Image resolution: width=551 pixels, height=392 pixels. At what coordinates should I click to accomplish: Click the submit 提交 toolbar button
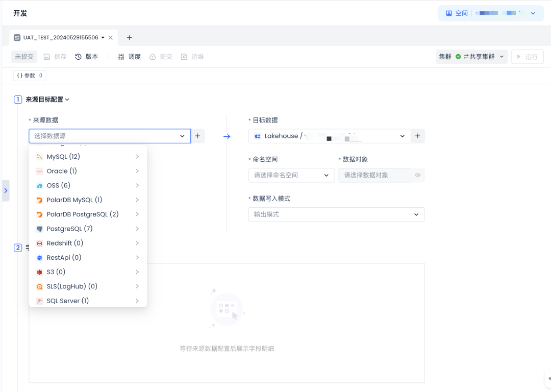[x=161, y=57]
